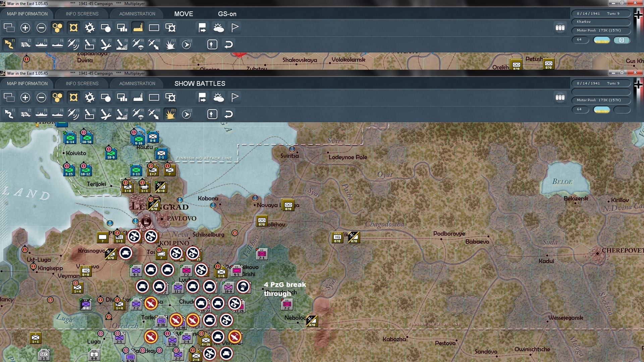Click zoom out icon in lower window
This screenshot has width=644, height=362.
pos(41,98)
